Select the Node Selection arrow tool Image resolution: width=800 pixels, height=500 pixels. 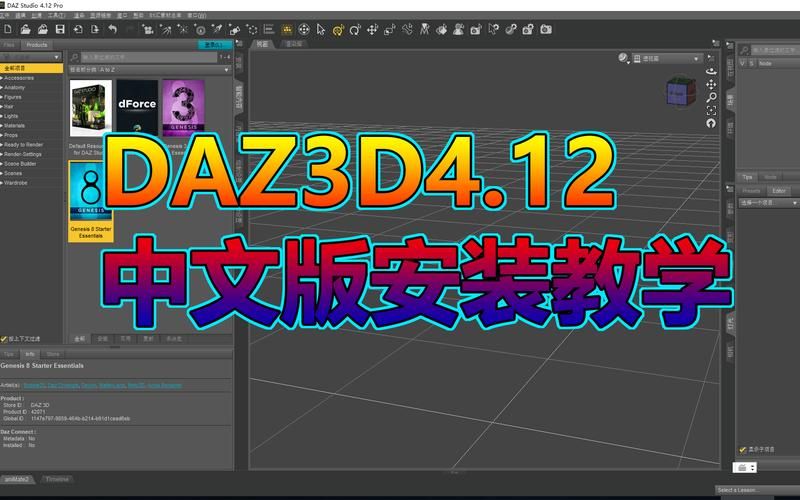(320, 30)
